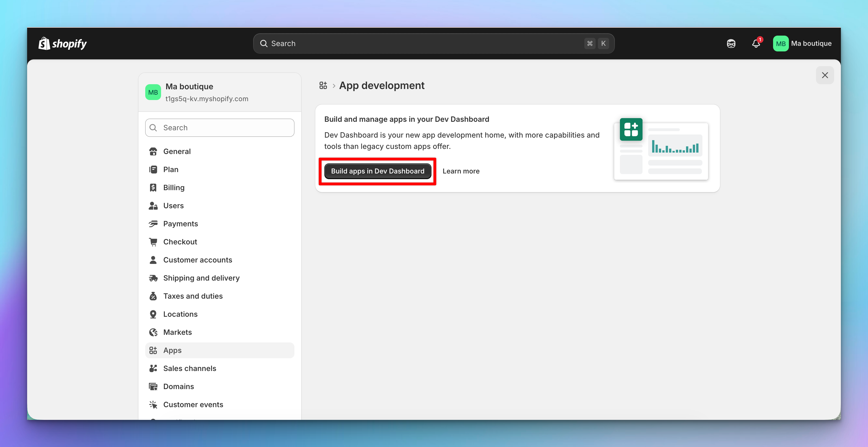The height and width of the screenshot is (447, 868).
Task: Click the Taxes and duties icon
Action: click(153, 296)
